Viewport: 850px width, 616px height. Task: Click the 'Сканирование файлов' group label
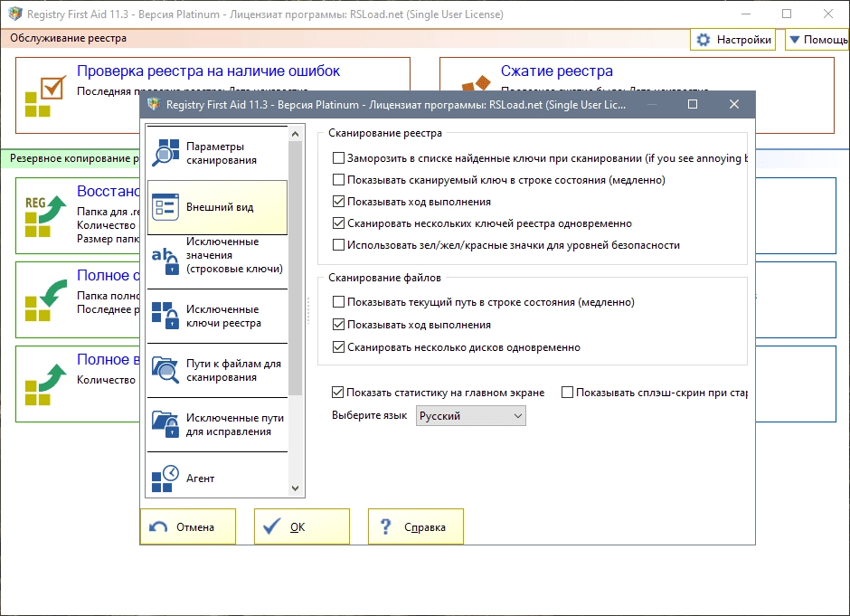coord(384,278)
